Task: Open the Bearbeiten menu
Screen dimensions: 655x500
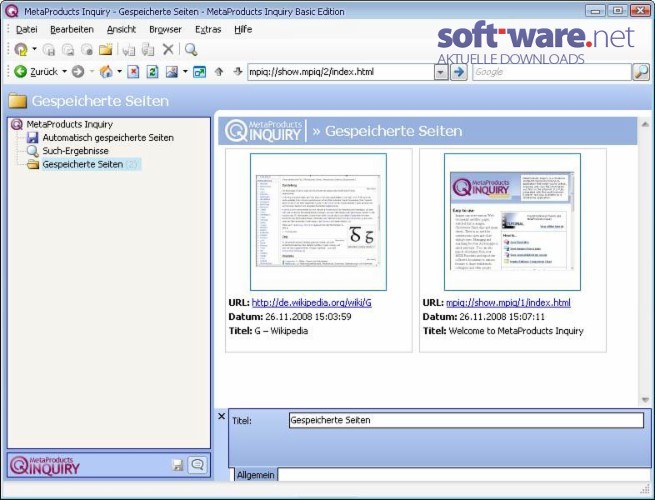Action: point(72,29)
